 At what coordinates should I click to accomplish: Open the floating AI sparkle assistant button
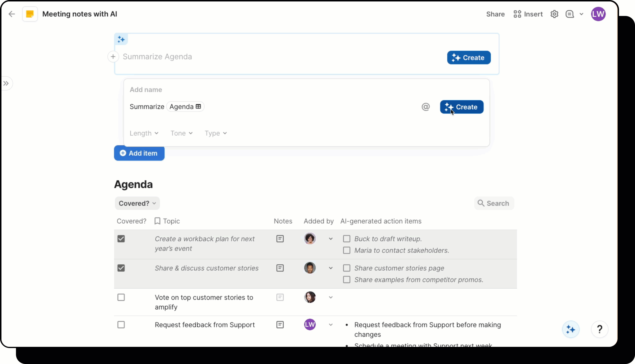[x=570, y=329]
